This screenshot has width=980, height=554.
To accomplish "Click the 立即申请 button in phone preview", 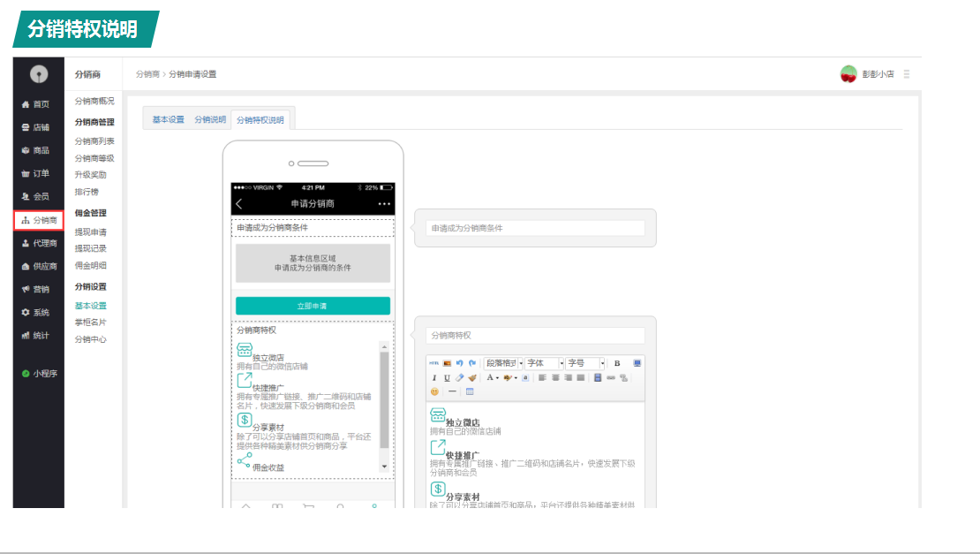I will pyautogui.click(x=313, y=306).
